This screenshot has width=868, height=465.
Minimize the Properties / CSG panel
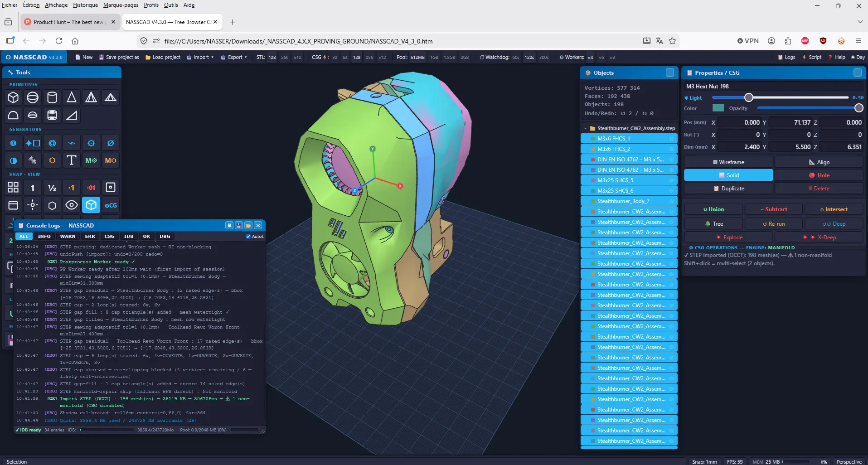[858, 73]
